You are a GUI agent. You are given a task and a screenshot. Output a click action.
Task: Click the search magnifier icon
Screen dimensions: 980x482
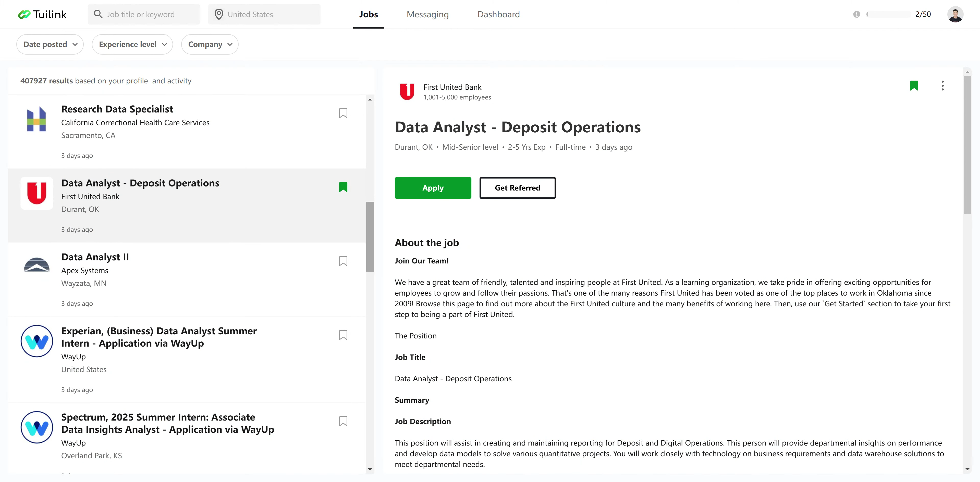pos(98,15)
